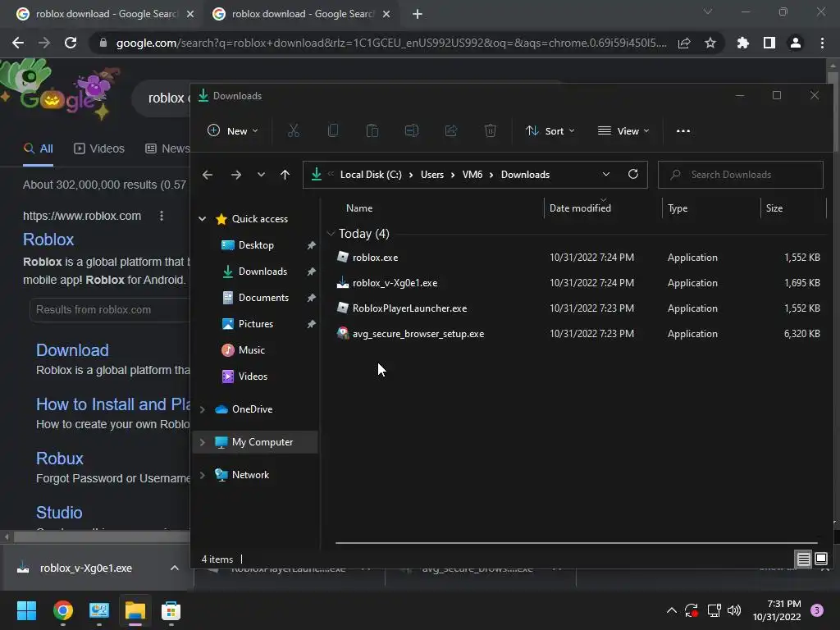Viewport: 840px width, 630px height.
Task: Open the Robux sitelink
Action: tap(59, 459)
